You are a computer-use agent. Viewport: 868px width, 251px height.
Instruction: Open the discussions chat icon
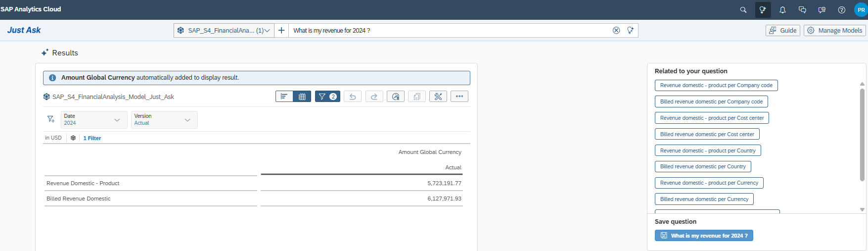pyautogui.click(x=802, y=10)
